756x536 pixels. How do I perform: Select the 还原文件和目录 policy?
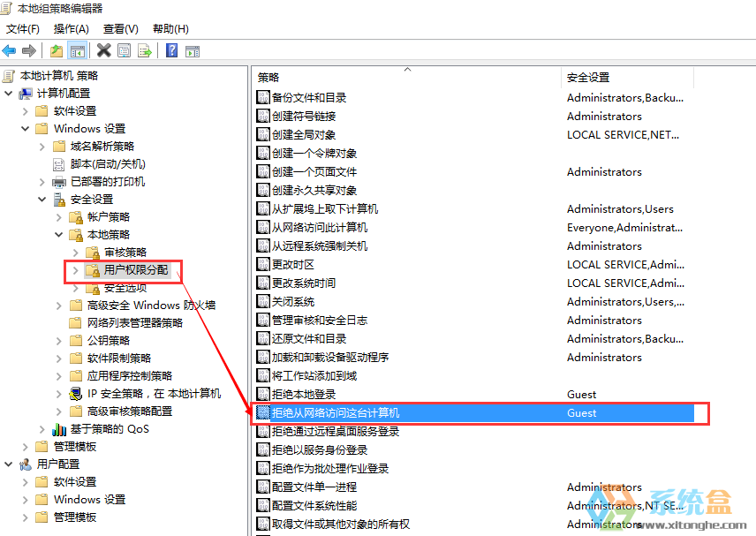coord(309,339)
